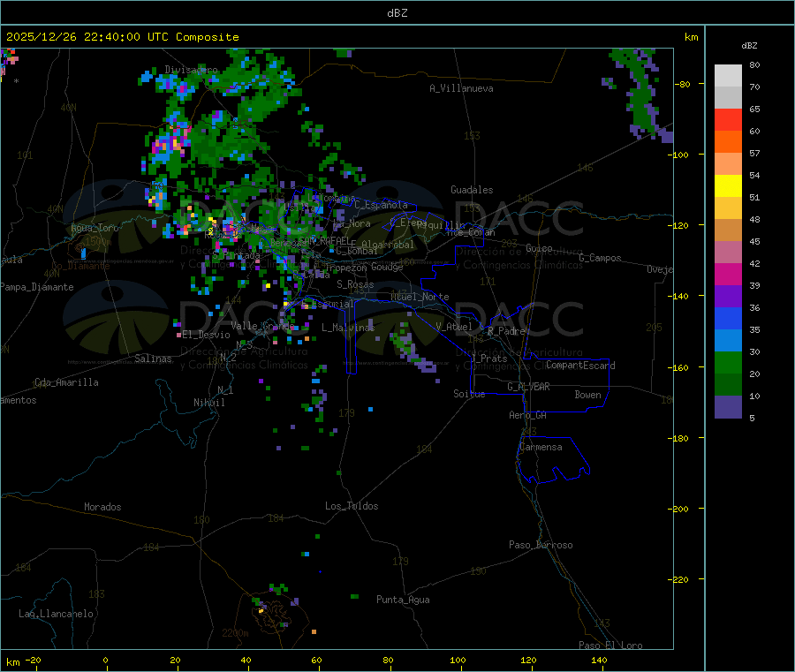Click the dBZ title at top
795x672 pixels.
(x=397, y=13)
